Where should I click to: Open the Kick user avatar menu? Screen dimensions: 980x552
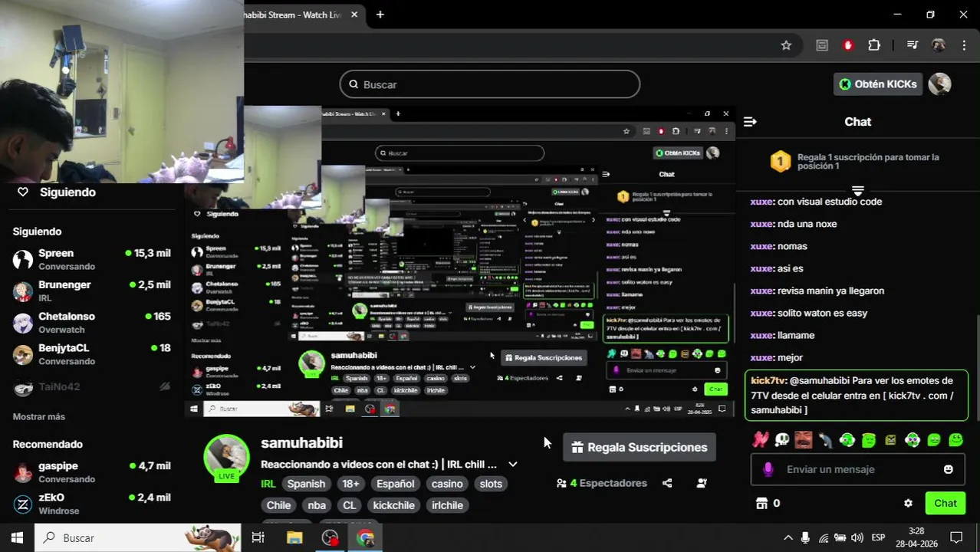(939, 84)
